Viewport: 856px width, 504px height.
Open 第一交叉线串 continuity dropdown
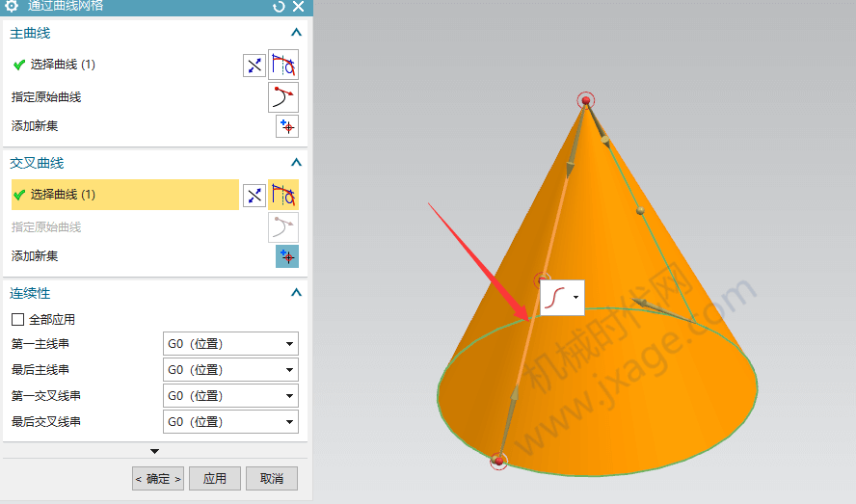point(230,396)
